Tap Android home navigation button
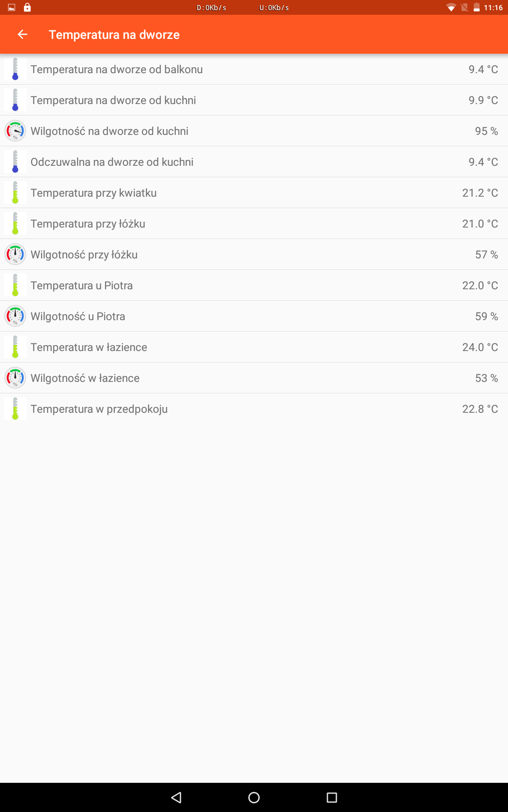This screenshot has width=508, height=812. click(x=254, y=798)
